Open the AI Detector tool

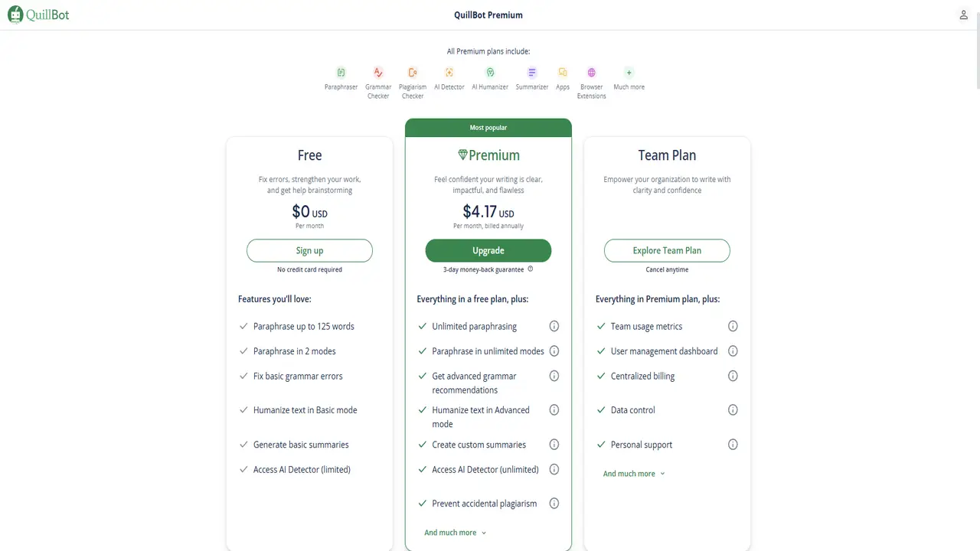click(x=449, y=72)
